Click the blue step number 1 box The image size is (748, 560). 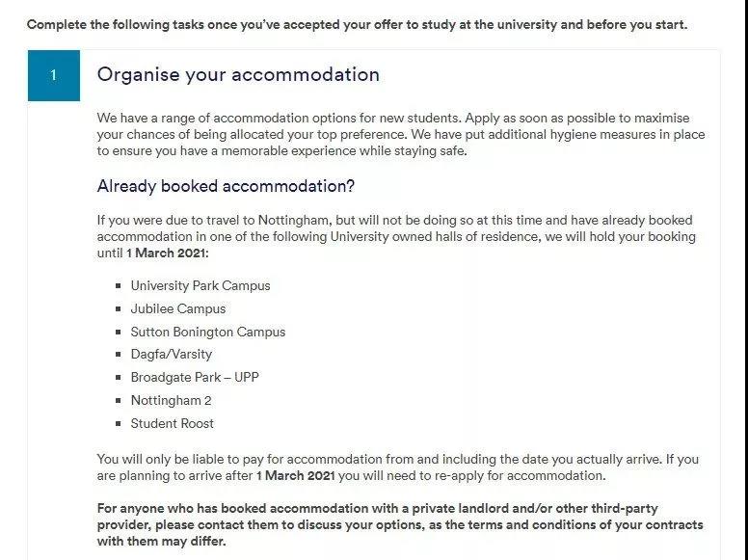(x=53, y=75)
